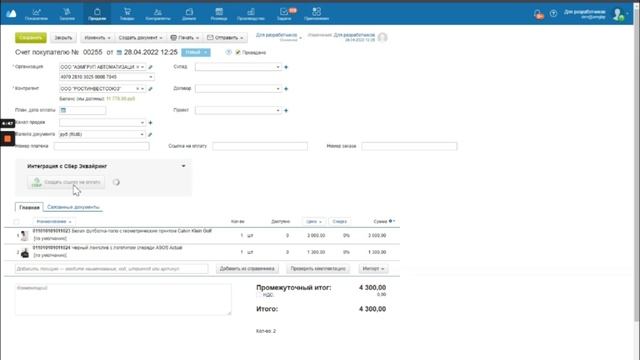Viewport: 640px width, 360px height.
Task: Open calendar for planned payment date
Action: (x=63, y=110)
